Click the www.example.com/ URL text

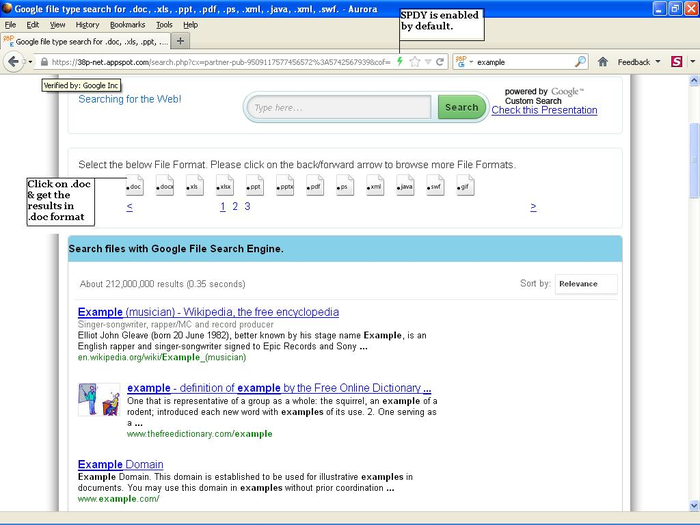(x=118, y=499)
